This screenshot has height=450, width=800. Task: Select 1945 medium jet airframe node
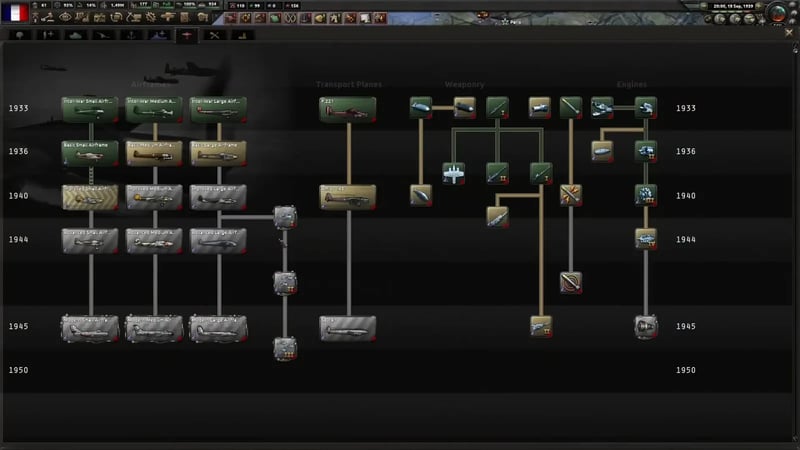tap(154, 328)
